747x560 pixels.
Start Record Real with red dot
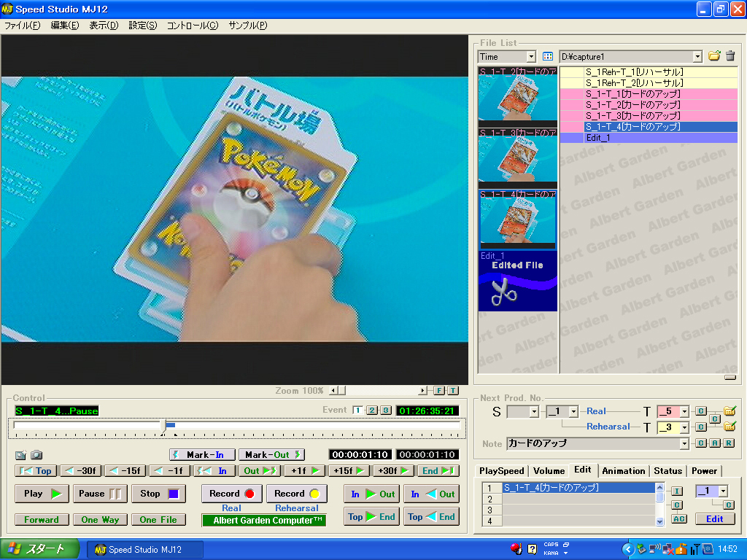coord(231,494)
